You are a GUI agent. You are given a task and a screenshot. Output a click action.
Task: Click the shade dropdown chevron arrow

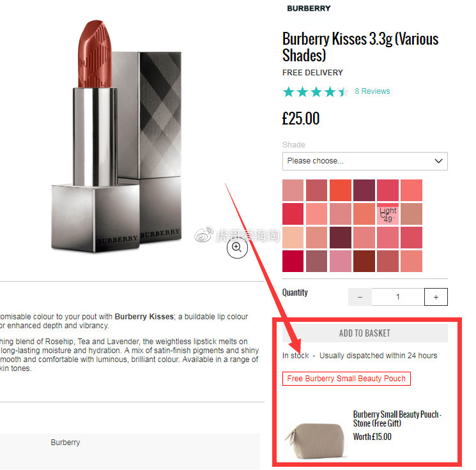[x=438, y=161]
